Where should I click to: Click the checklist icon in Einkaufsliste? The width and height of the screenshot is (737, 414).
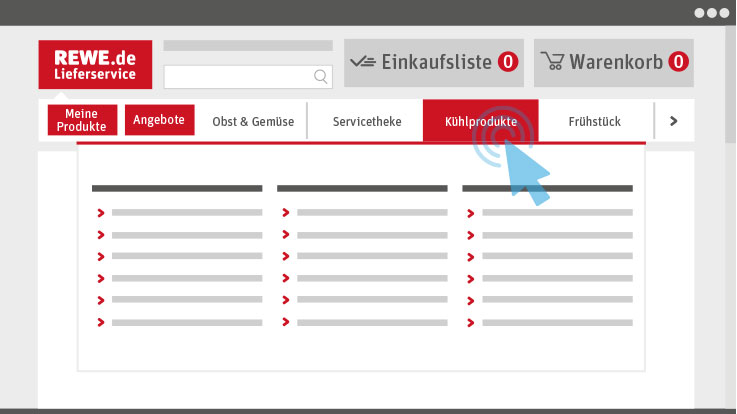coord(363,62)
